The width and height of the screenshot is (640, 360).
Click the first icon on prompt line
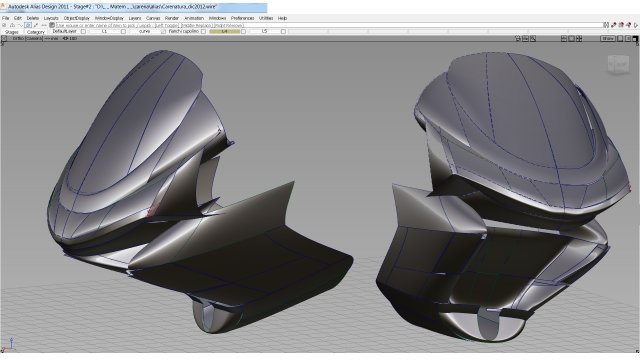click(4, 25)
